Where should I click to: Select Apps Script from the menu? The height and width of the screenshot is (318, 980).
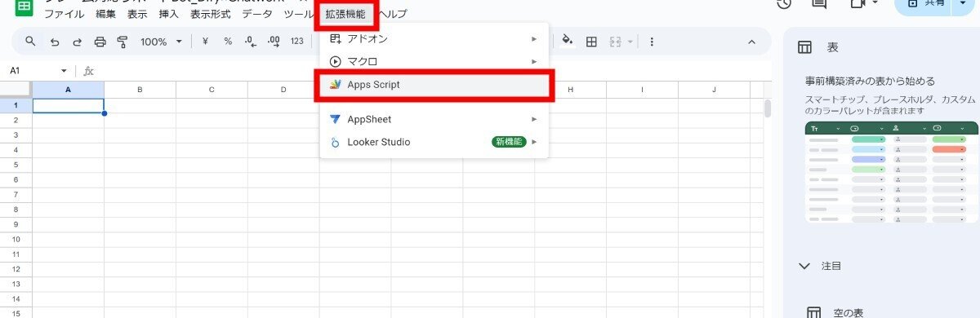tap(434, 84)
